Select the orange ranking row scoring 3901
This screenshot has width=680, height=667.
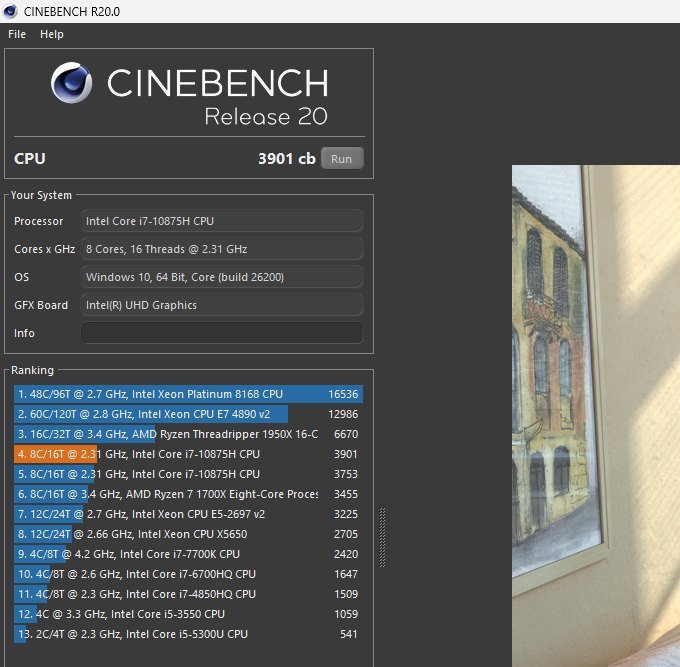188,454
